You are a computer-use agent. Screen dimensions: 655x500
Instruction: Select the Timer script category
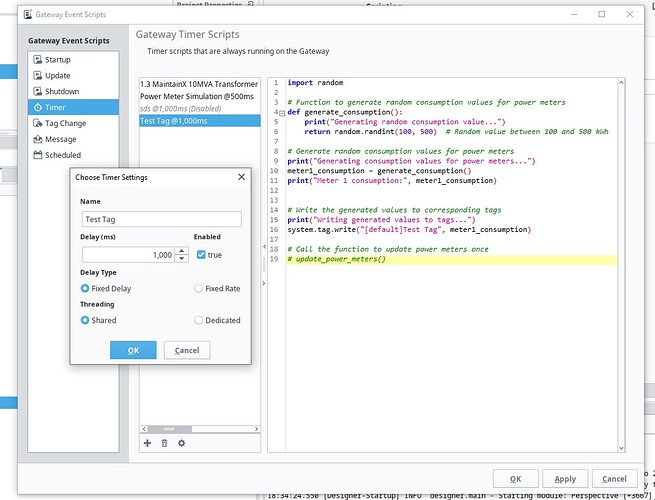(x=73, y=107)
